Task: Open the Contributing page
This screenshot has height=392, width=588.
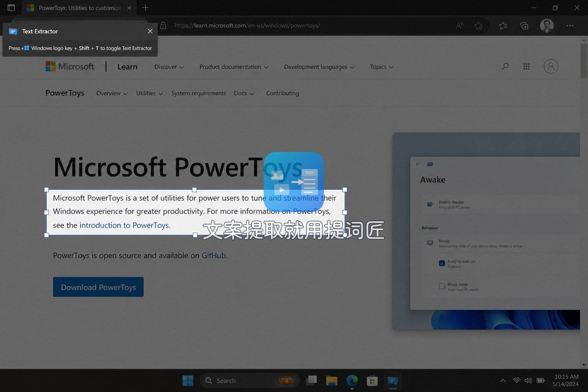Action: coord(283,93)
